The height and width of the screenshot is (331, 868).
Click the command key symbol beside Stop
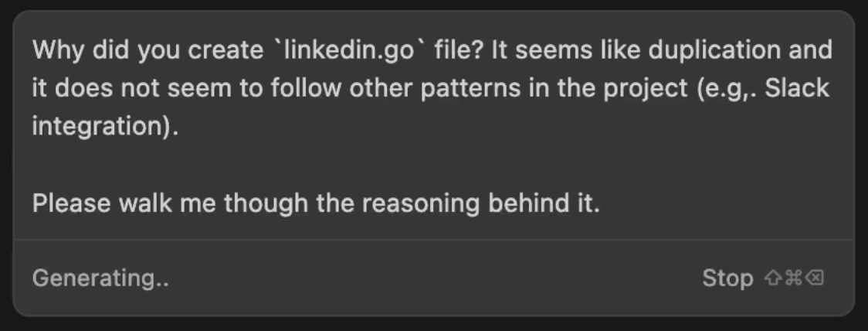[x=794, y=278]
